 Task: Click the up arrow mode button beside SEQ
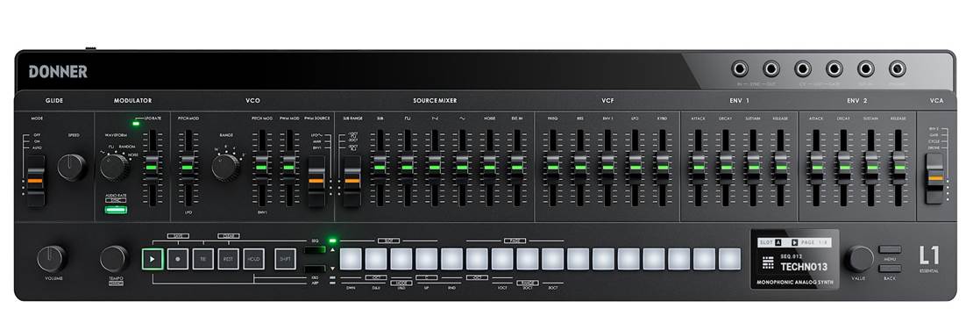pyautogui.click(x=315, y=250)
